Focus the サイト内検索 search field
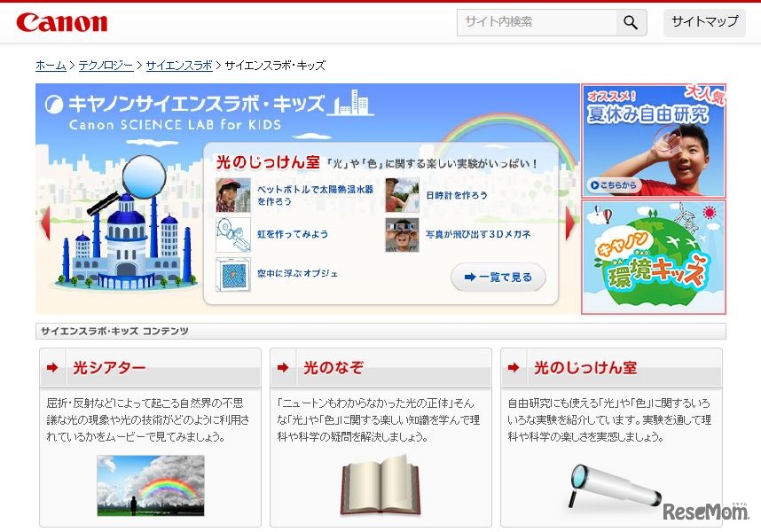Image resolution: width=761 pixels, height=532 pixels. [x=537, y=22]
